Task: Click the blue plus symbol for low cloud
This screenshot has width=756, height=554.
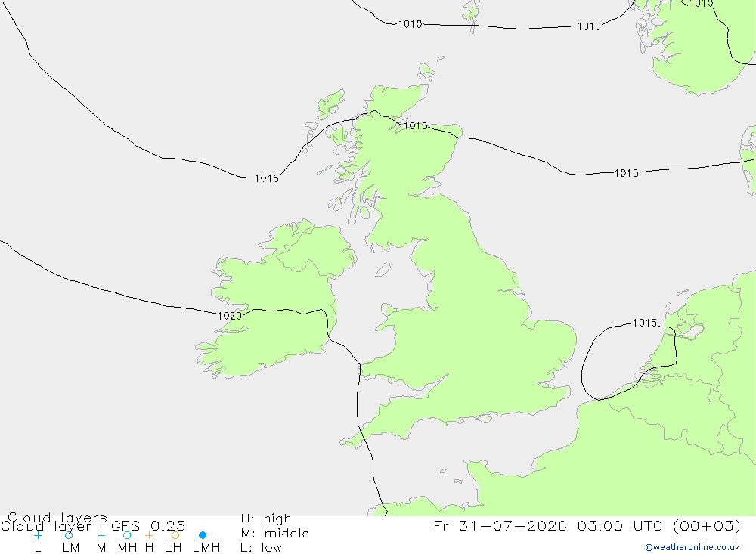Action: [x=38, y=535]
